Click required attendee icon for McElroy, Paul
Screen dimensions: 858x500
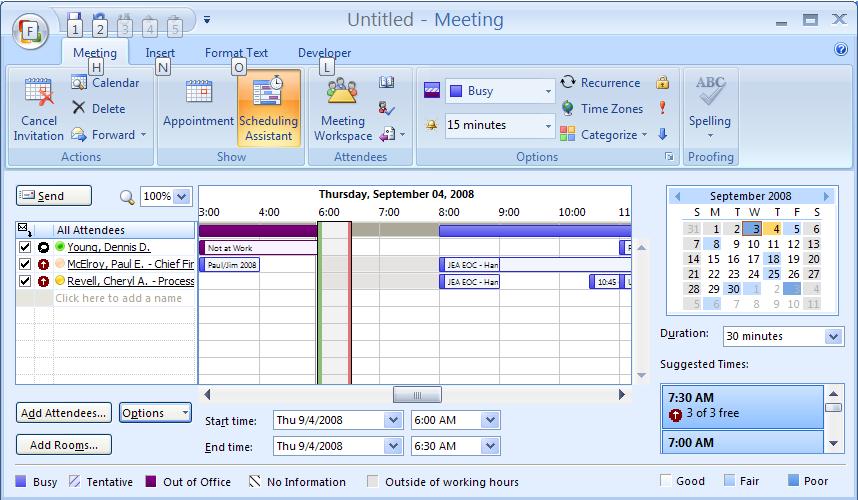click(43, 264)
